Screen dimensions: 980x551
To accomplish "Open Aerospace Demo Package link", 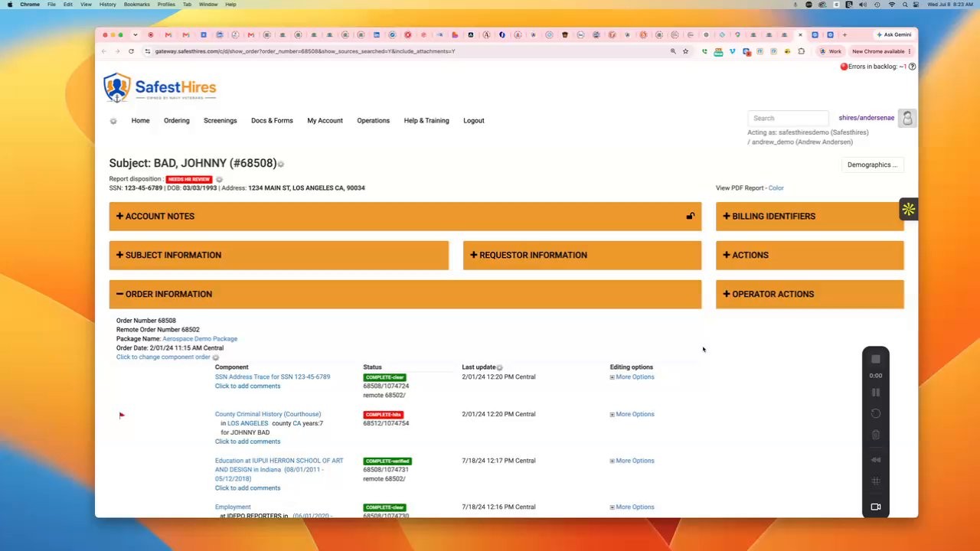I will tap(200, 339).
